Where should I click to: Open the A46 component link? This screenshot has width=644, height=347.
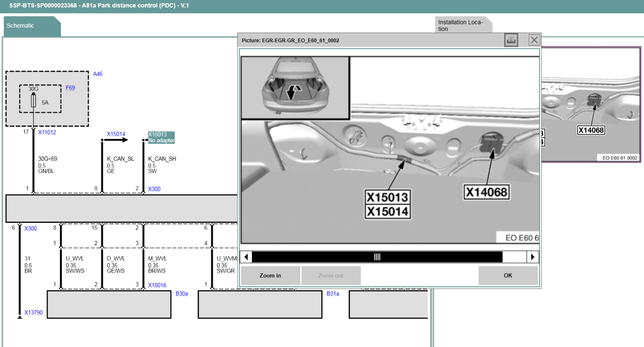click(98, 74)
